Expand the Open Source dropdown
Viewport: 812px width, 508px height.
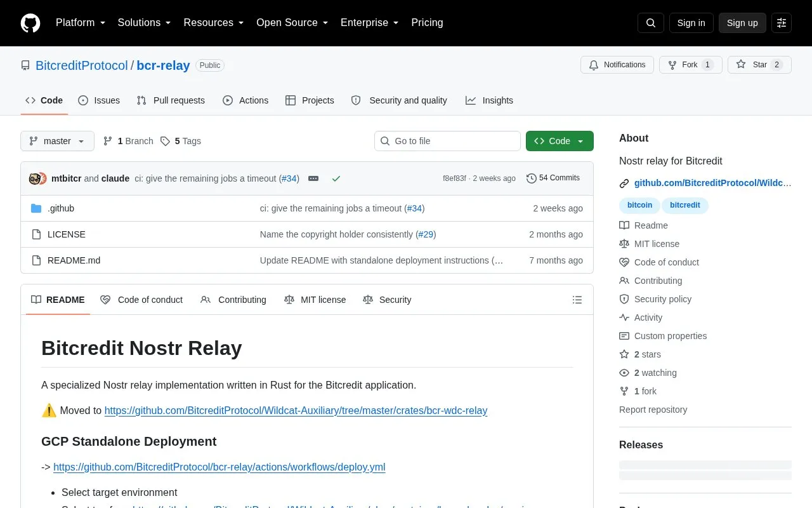pyautogui.click(x=292, y=23)
